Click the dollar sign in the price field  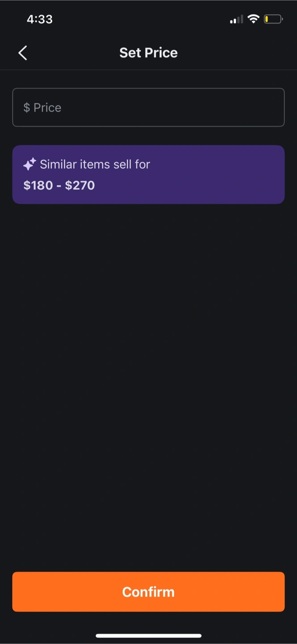pyautogui.click(x=27, y=108)
